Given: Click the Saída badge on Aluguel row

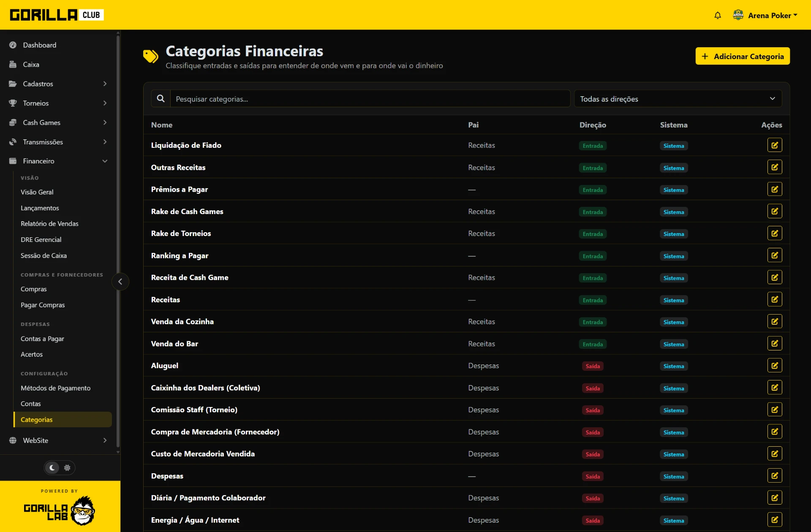Looking at the screenshot, I should [593, 366].
